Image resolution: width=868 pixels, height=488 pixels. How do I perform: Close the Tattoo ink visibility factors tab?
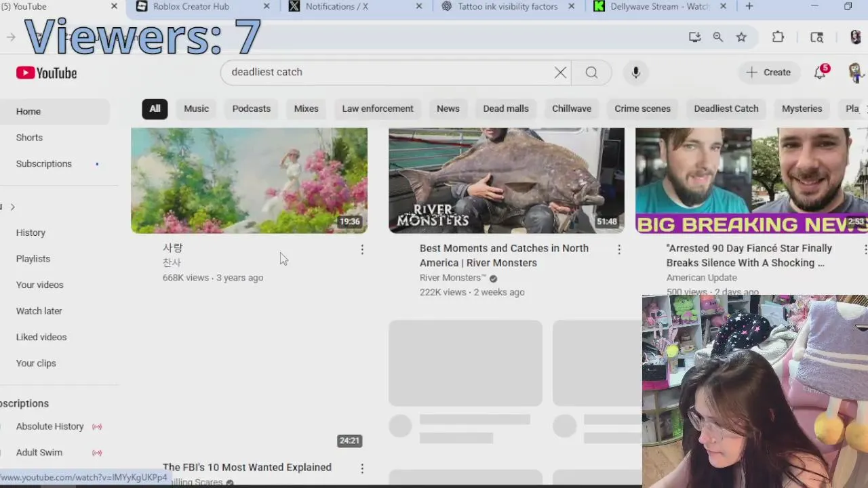click(x=571, y=6)
